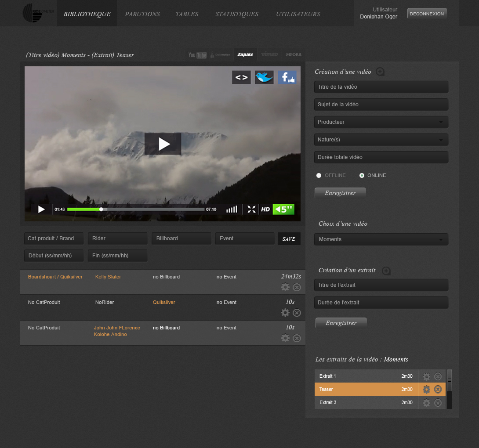The image size is (479, 448).
Task: Click the video progress bar handle
Action: pyautogui.click(x=101, y=209)
